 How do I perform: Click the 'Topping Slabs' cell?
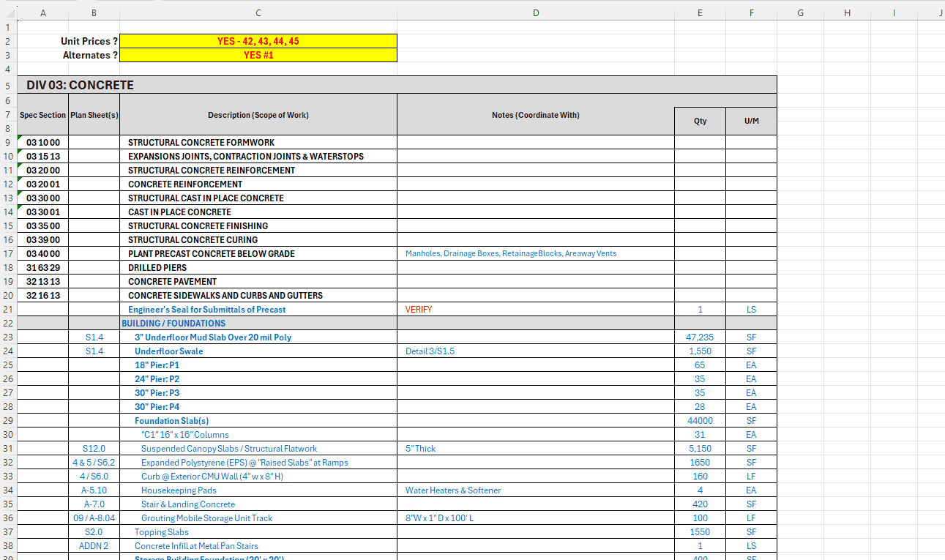(258, 531)
